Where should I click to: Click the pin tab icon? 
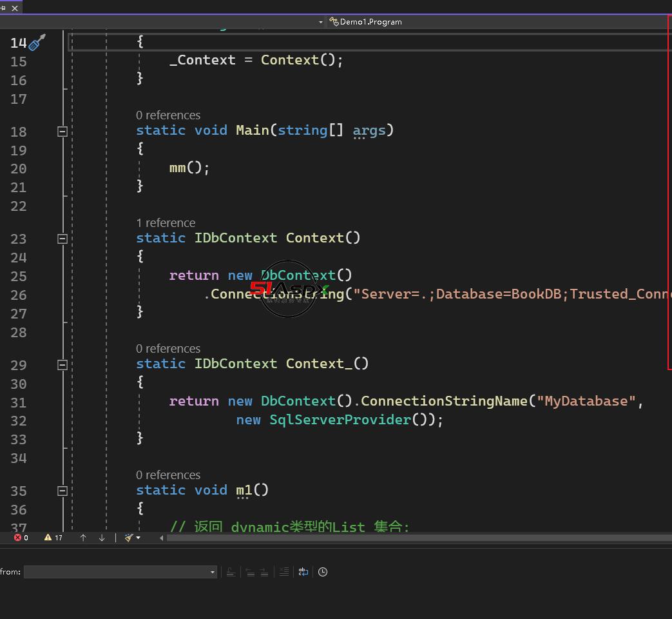(3, 8)
